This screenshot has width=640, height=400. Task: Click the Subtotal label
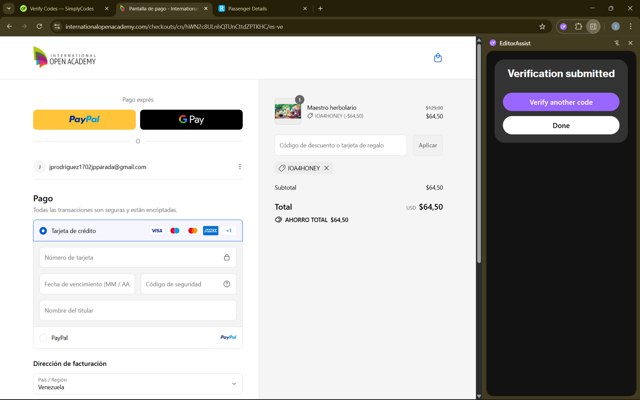[x=285, y=187]
